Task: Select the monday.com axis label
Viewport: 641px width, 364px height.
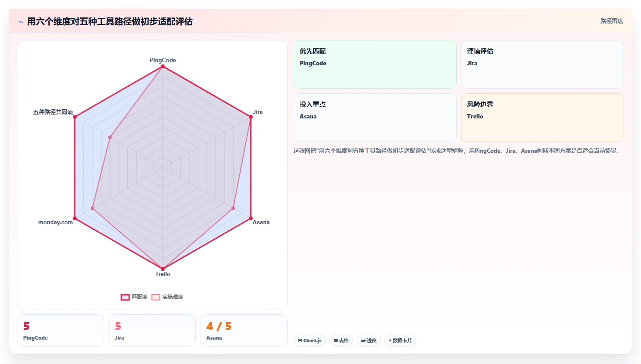Action: tap(55, 222)
